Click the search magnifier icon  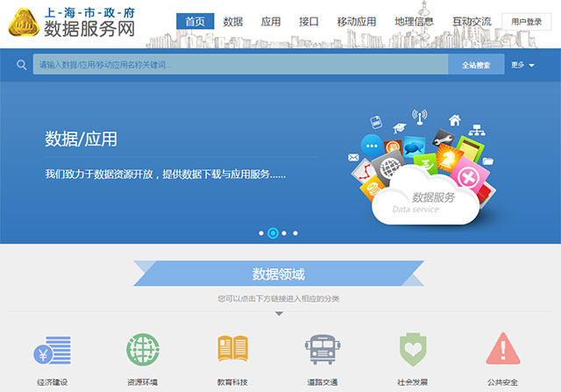20,65
